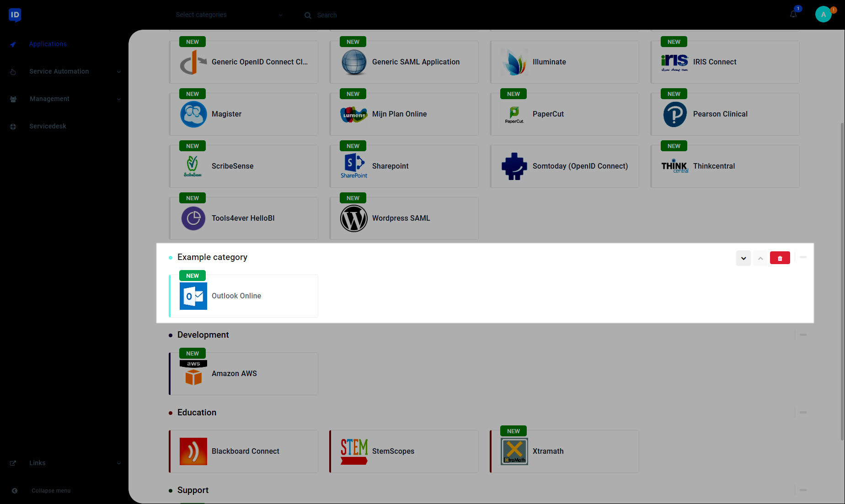Viewport: 845px width, 504px height.
Task: Click the Somtoday puzzle icon
Action: click(514, 166)
